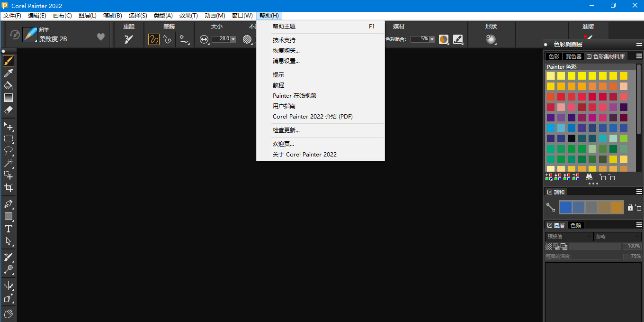
Task: Pick the orange harmony swatch at the end
Action: (617, 207)
